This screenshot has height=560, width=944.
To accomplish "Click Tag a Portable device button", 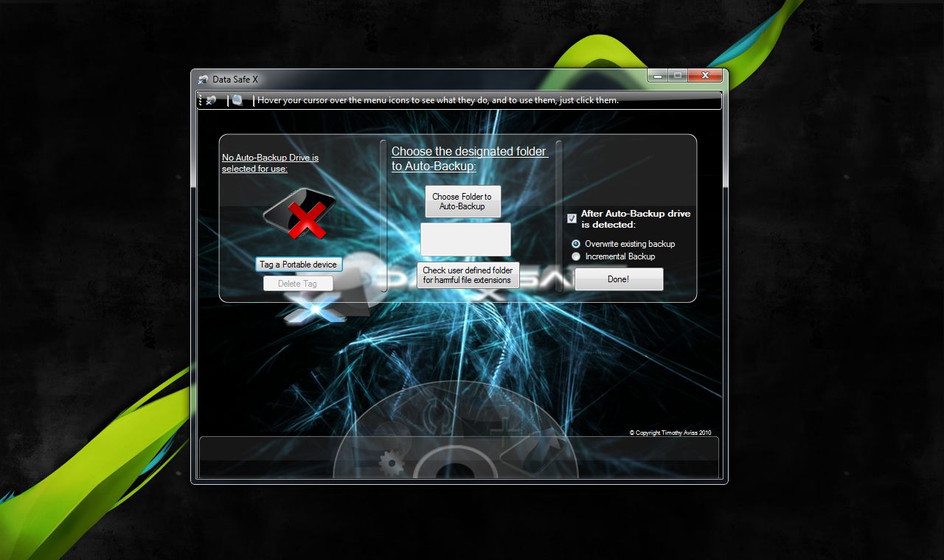I will [299, 265].
